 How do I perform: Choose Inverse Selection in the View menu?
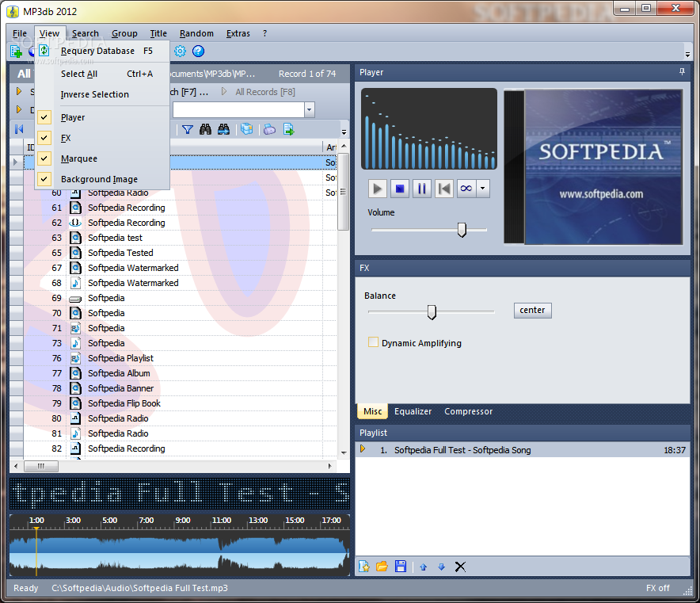(x=103, y=94)
